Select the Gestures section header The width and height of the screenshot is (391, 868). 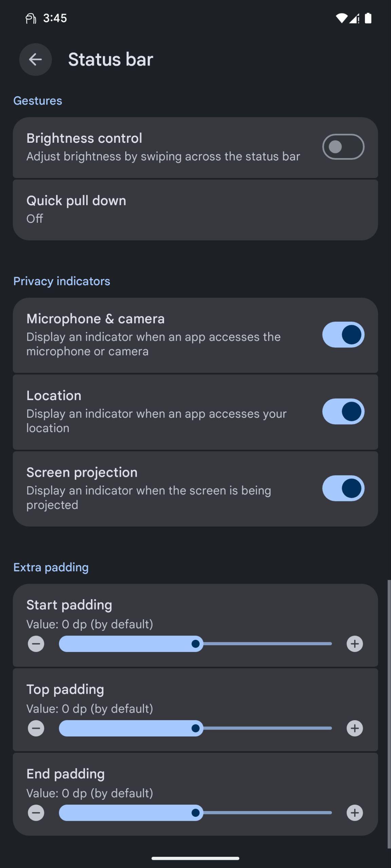38,101
